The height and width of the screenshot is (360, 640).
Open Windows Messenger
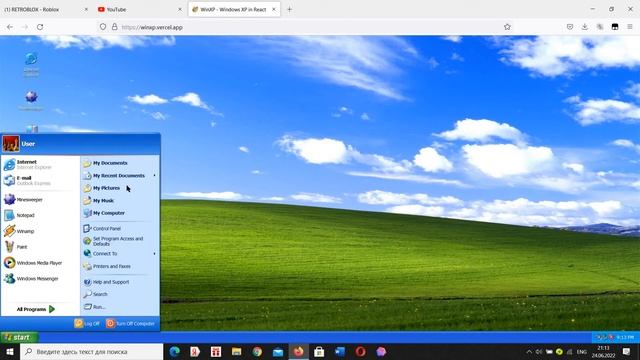(40, 279)
